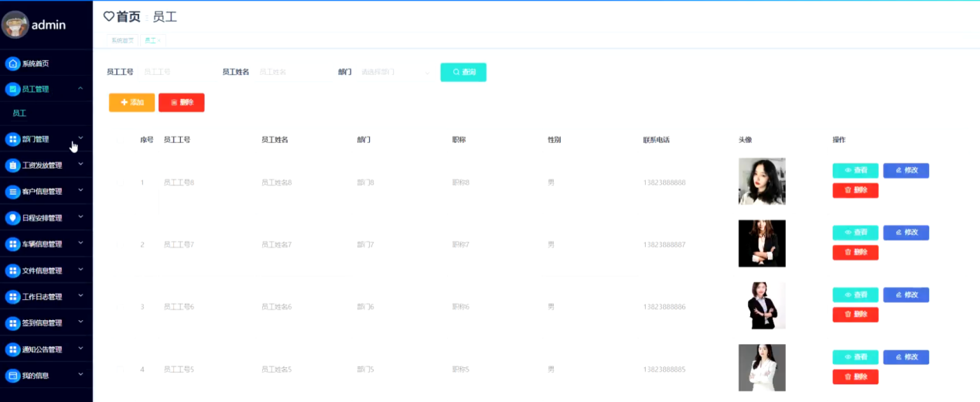Click the 日程安排管理 pin icon
This screenshot has height=402, width=980.
click(12, 218)
